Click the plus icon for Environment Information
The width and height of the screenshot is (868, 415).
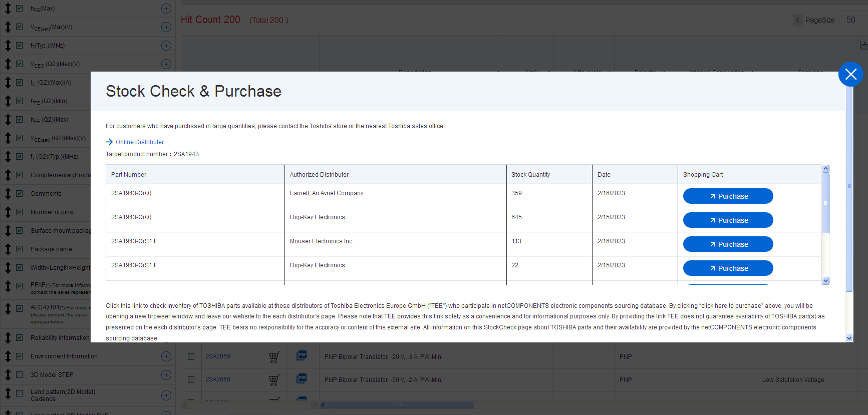pyautogui.click(x=166, y=356)
